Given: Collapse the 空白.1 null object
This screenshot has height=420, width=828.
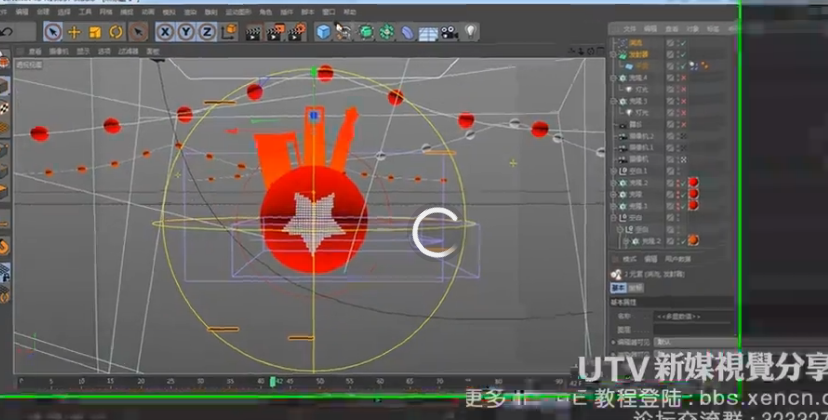Looking at the screenshot, I should tap(613, 171).
